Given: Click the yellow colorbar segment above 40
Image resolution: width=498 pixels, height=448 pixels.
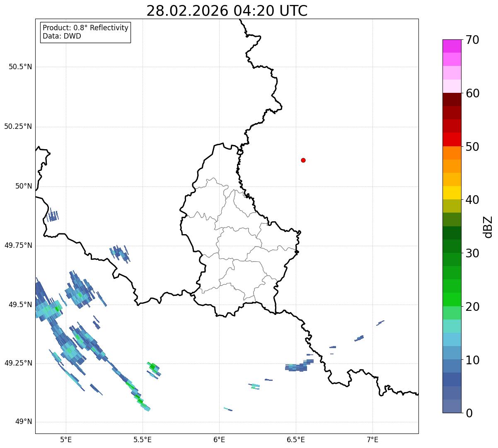Looking at the screenshot, I should pos(452,193).
